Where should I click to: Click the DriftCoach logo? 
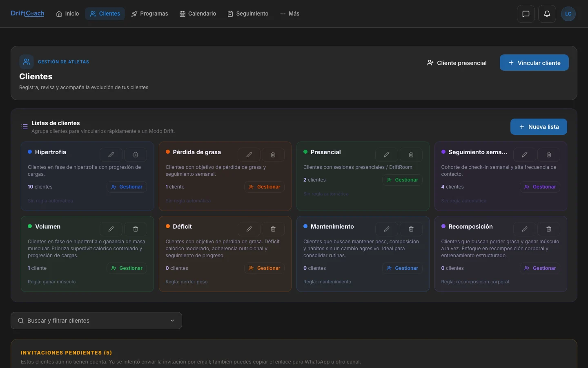point(27,13)
